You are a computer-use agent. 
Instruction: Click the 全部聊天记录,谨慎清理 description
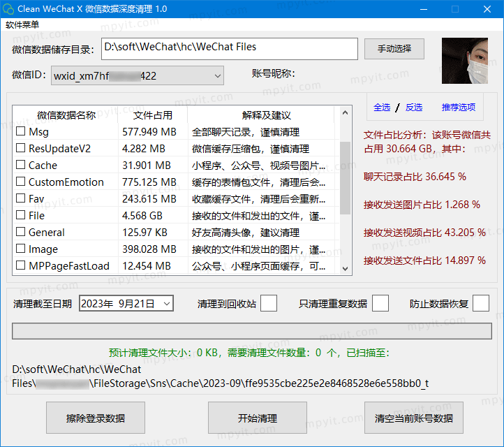point(246,132)
